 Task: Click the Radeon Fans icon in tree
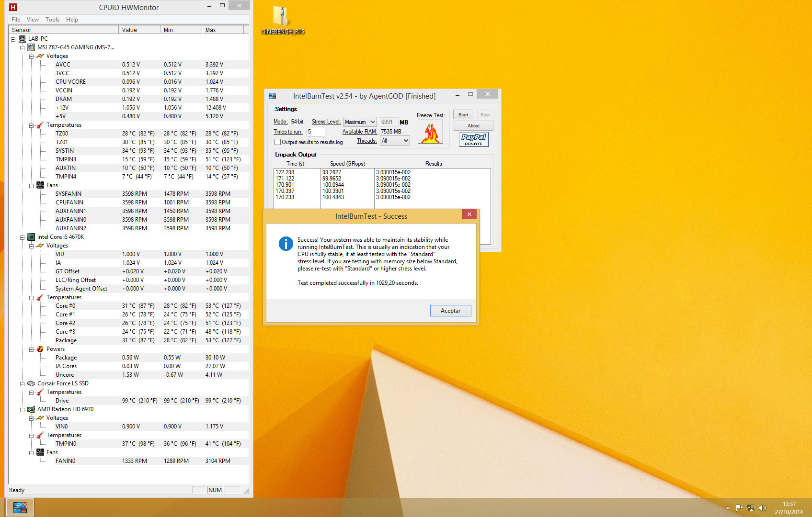pyautogui.click(x=40, y=452)
